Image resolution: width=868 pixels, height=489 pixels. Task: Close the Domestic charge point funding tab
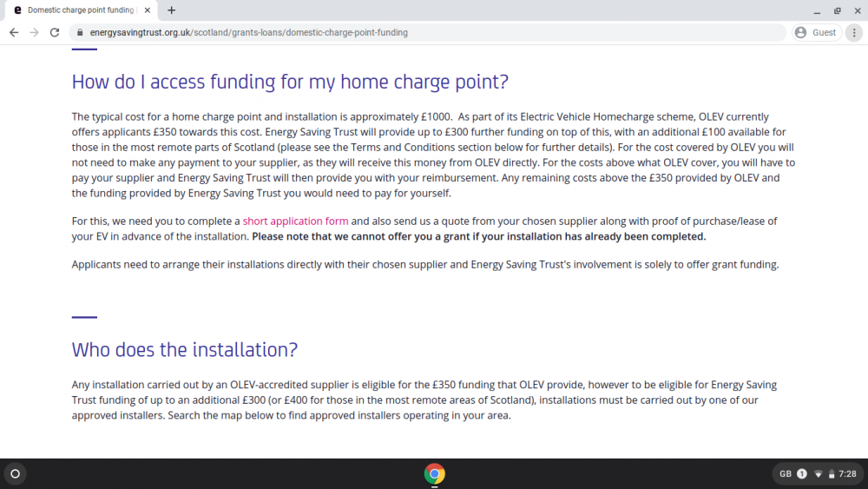(148, 10)
